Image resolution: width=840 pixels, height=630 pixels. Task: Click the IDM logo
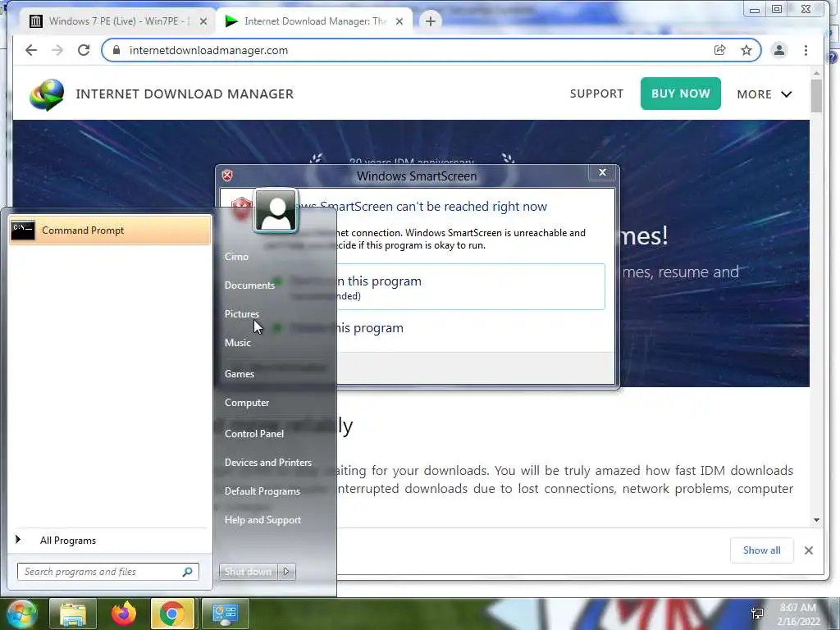coord(47,94)
